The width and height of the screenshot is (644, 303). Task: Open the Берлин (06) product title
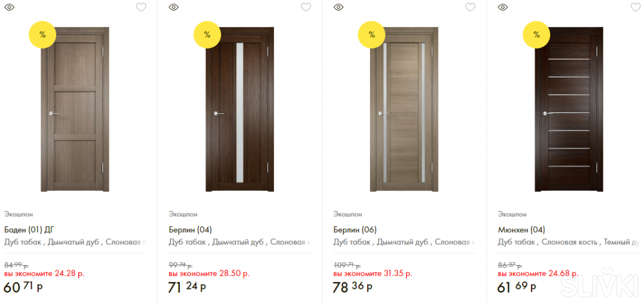[x=355, y=229]
